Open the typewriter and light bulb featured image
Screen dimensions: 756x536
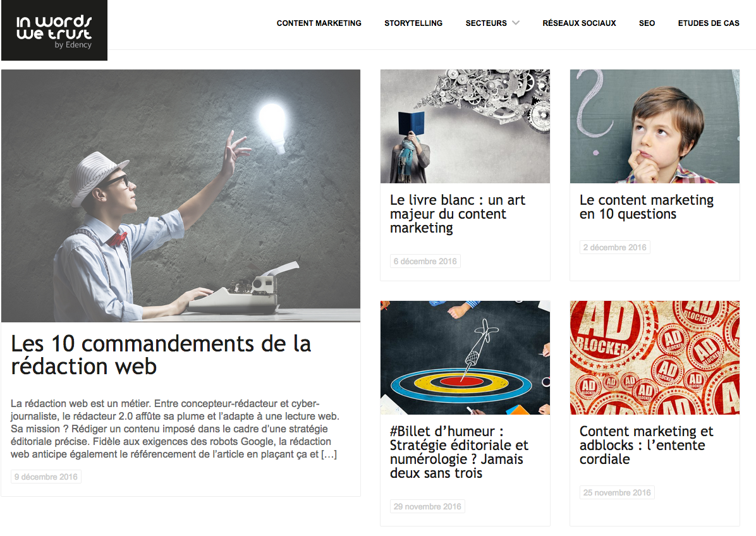tap(181, 196)
